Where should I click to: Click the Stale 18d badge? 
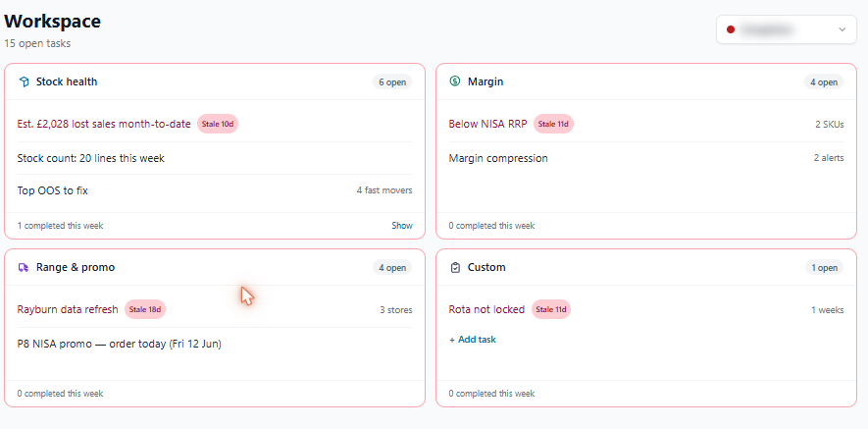click(145, 309)
